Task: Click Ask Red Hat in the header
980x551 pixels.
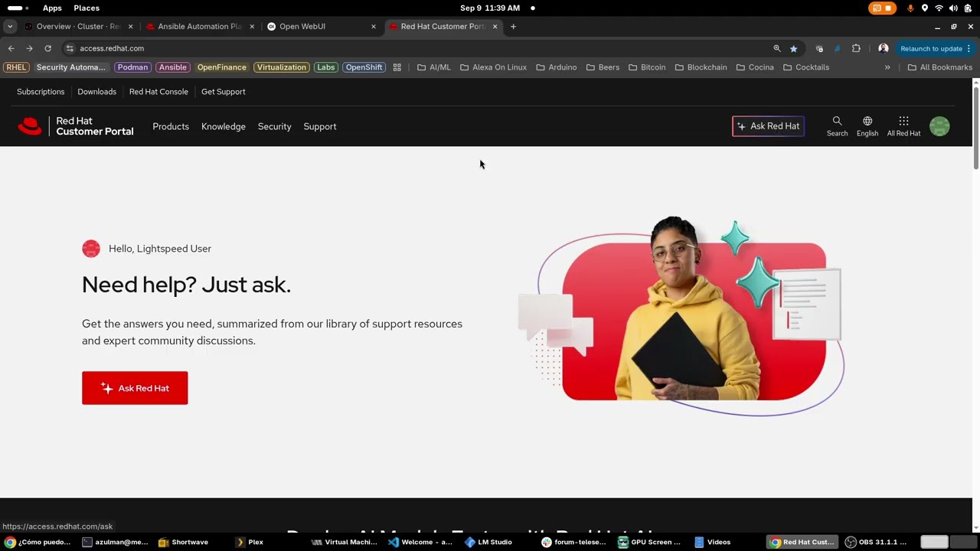Action: pyautogui.click(x=768, y=126)
